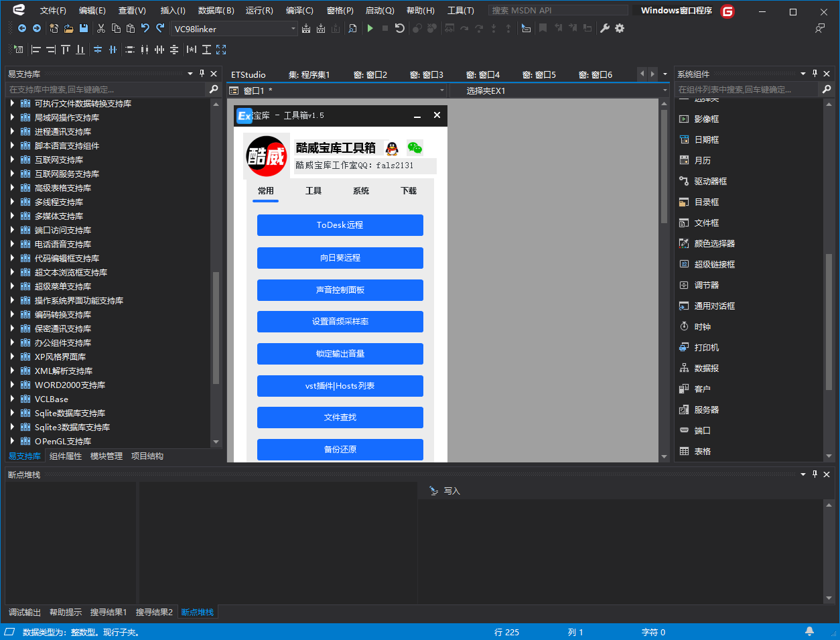Expand the 互联网支持库 tree node

pyautogui.click(x=12, y=159)
